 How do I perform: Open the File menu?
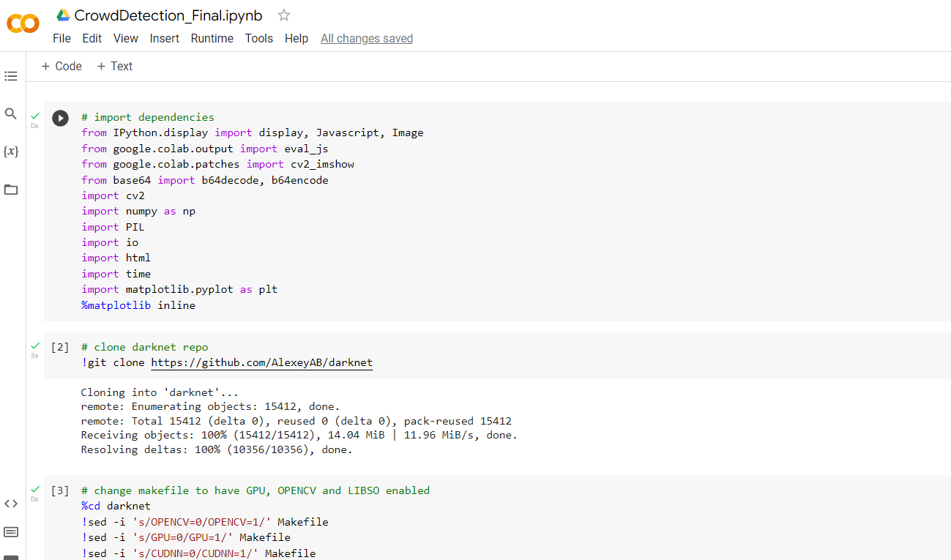click(x=61, y=38)
